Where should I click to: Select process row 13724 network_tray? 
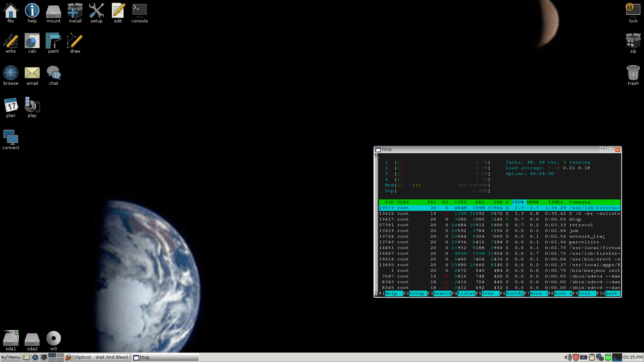(x=500, y=236)
